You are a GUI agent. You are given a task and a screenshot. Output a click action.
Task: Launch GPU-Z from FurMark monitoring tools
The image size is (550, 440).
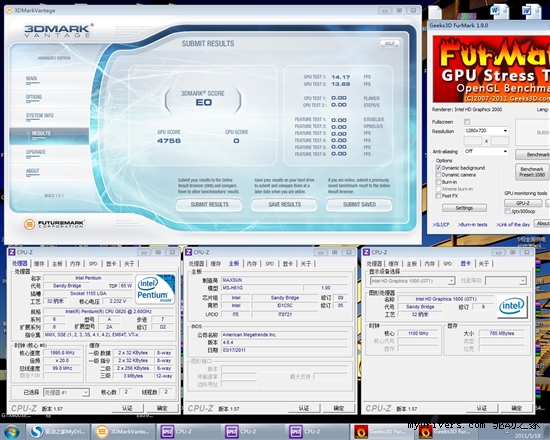coord(523,203)
